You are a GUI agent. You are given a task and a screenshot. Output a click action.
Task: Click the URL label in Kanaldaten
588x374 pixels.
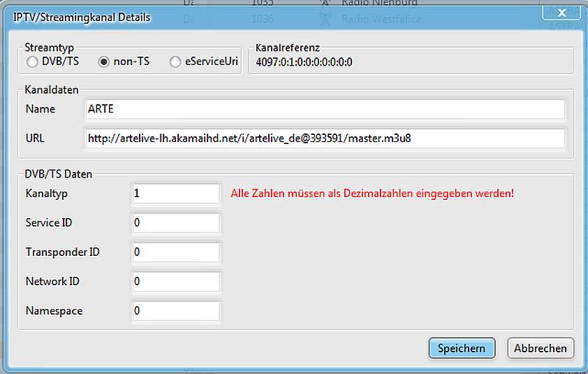[x=35, y=138]
